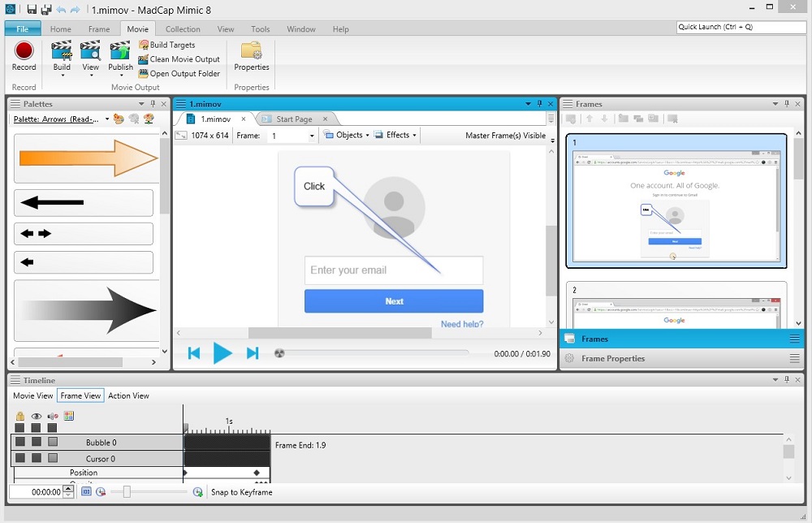Image resolution: width=812 pixels, height=523 pixels.
Task: Open the Palettes panel options arrow
Action: click(x=141, y=104)
